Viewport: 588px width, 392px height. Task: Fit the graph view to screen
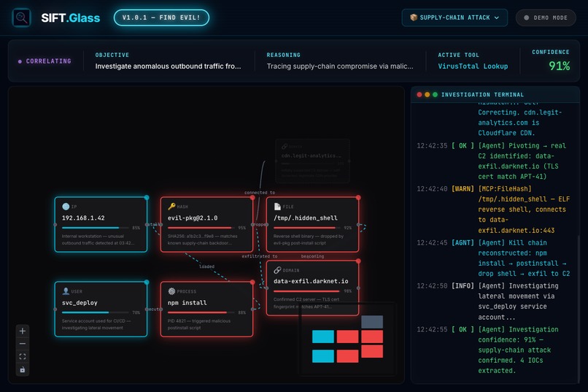(23, 356)
